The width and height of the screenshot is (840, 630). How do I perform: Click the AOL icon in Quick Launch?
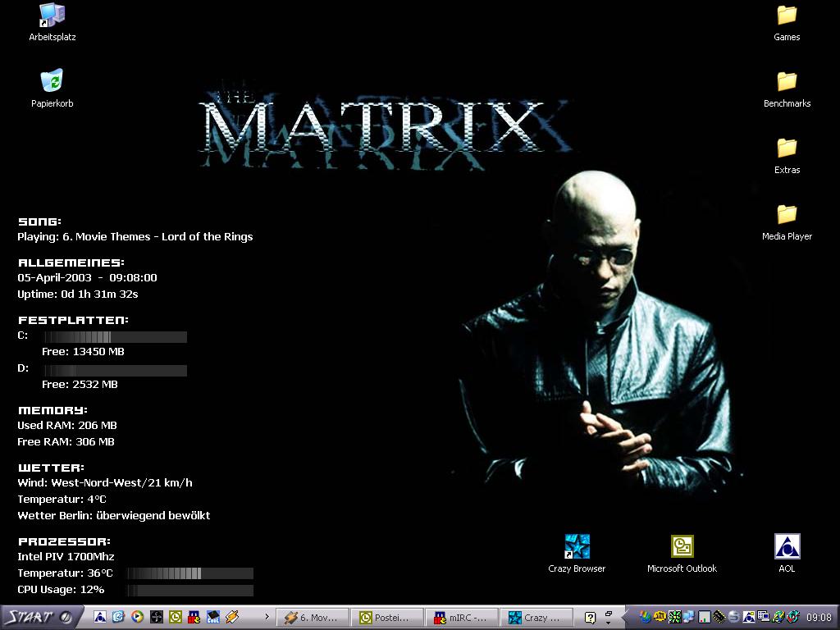[100, 617]
